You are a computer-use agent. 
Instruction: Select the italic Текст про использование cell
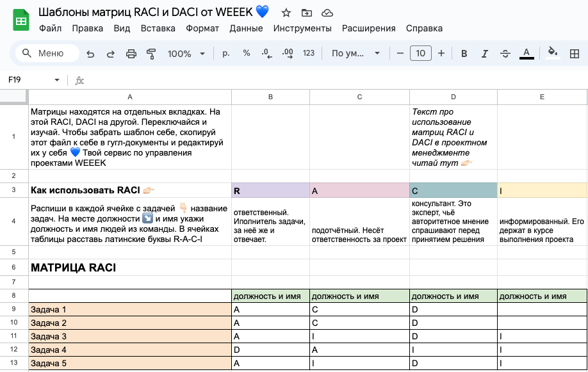coord(453,137)
